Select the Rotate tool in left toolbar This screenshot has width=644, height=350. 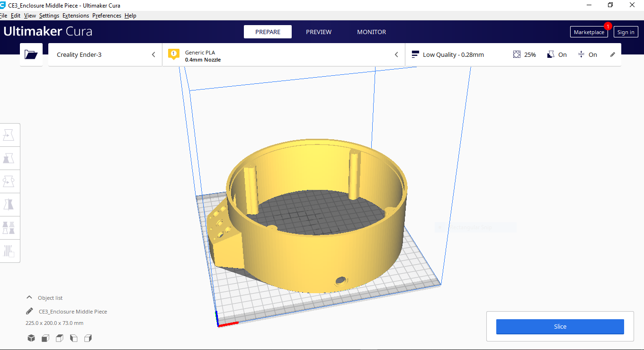click(9, 181)
